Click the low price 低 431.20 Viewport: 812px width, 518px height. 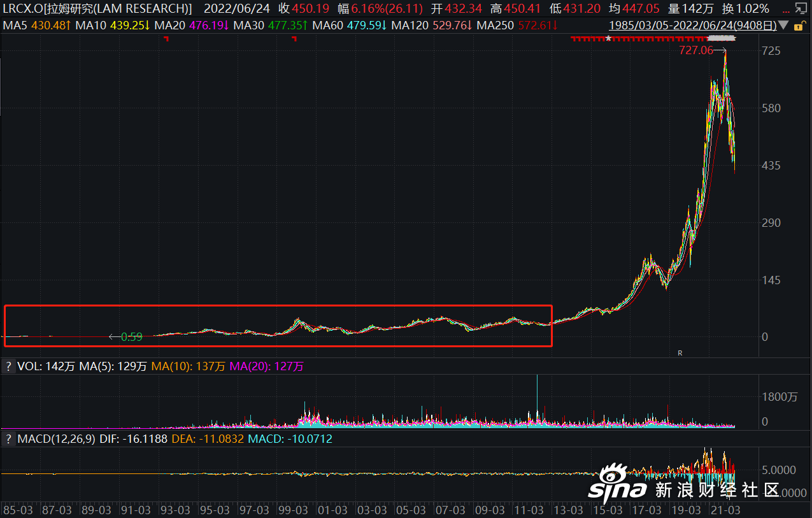[575, 9]
